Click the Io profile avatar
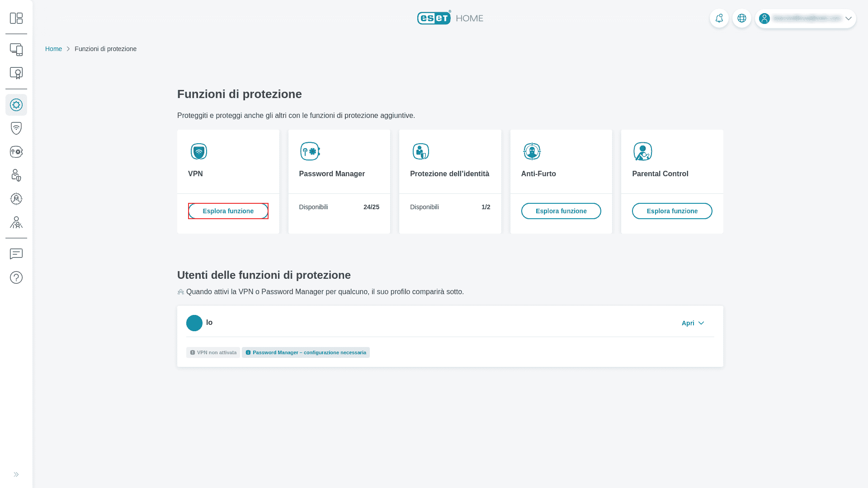 point(194,323)
